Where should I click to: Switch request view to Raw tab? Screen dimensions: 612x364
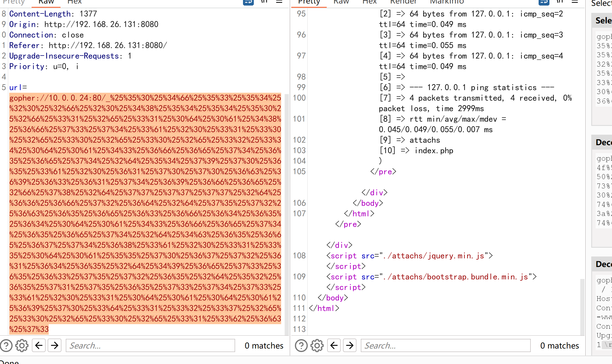pos(46,2)
